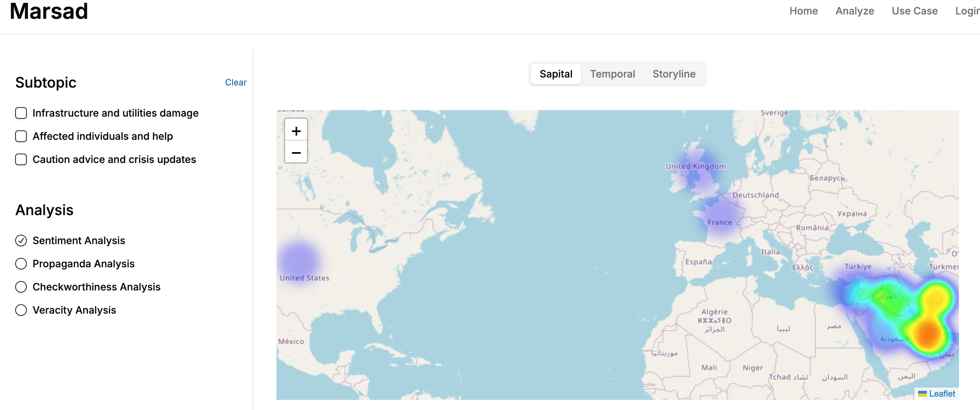The image size is (980, 410).
Task: Choose Propaganda Analysis radio option
Action: click(x=21, y=264)
